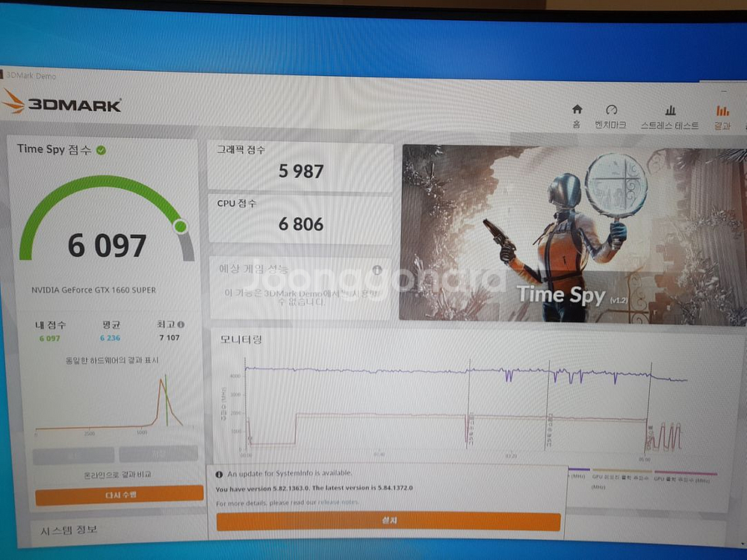Open the release notes link
Viewport: 747px width, 560px height.
tap(338, 503)
